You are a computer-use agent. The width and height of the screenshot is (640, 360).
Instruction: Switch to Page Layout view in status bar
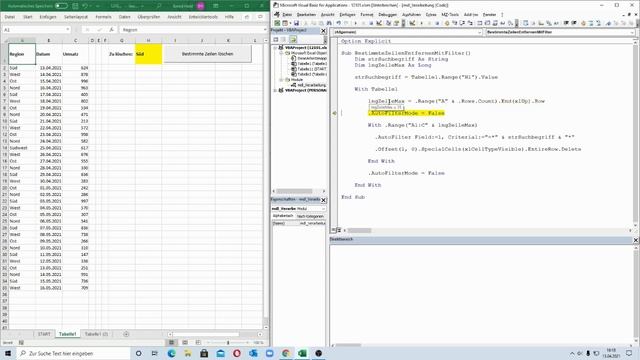click(185, 342)
